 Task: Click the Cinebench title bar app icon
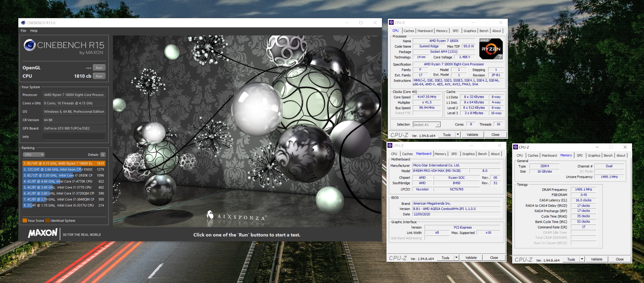click(x=23, y=23)
